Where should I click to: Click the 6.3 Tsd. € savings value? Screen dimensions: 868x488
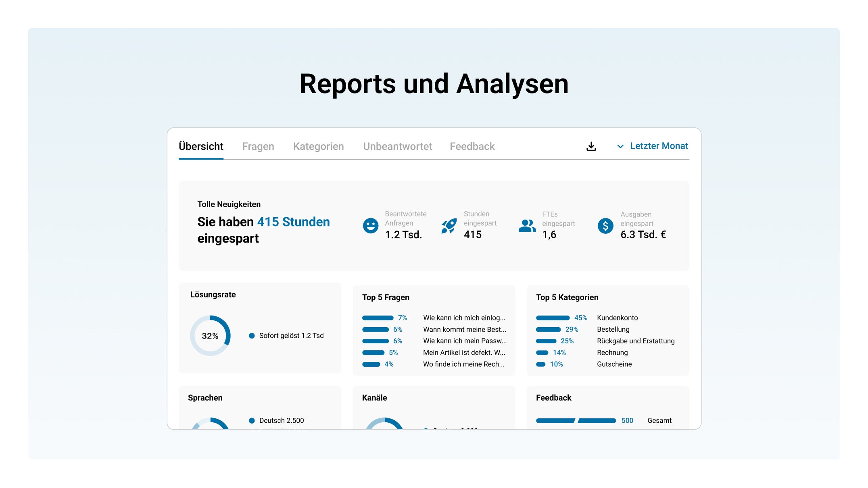[643, 235]
